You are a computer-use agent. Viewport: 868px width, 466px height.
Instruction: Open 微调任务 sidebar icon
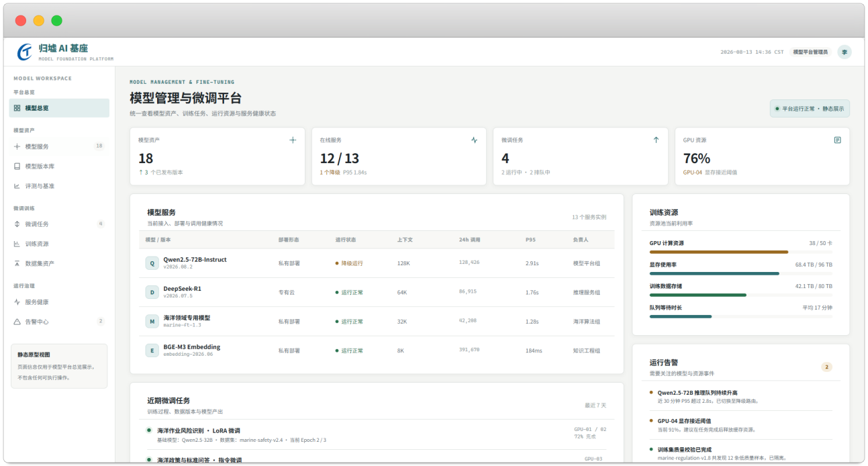17,224
